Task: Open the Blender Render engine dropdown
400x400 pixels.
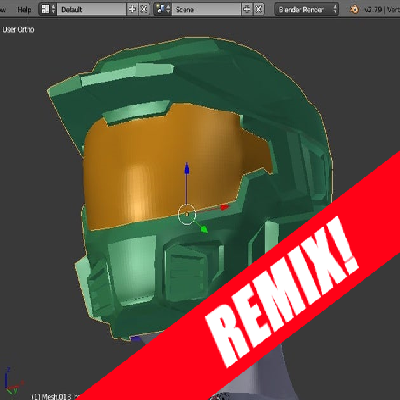Action: pyautogui.click(x=307, y=9)
